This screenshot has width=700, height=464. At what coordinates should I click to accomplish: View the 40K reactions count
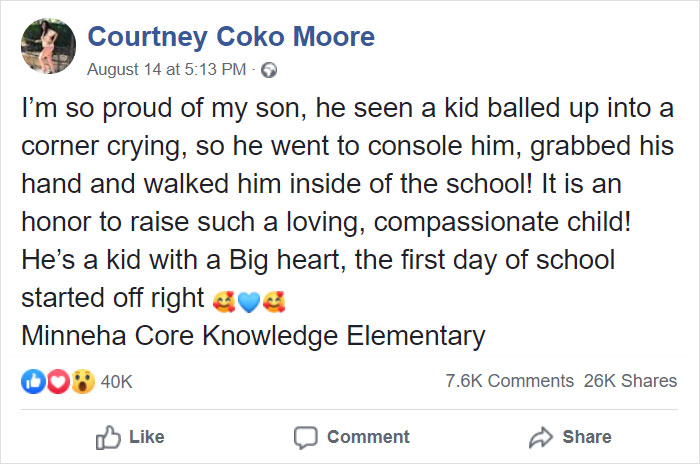(117, 381)
